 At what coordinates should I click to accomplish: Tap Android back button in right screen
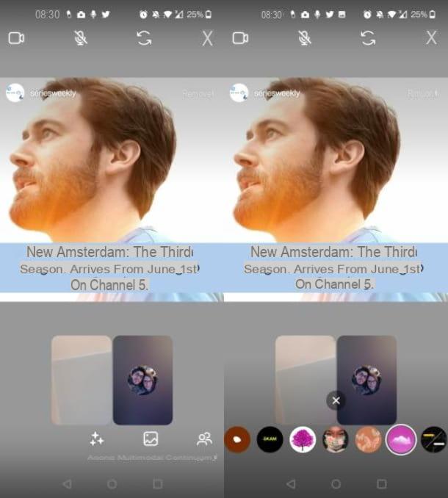point(291,484)
